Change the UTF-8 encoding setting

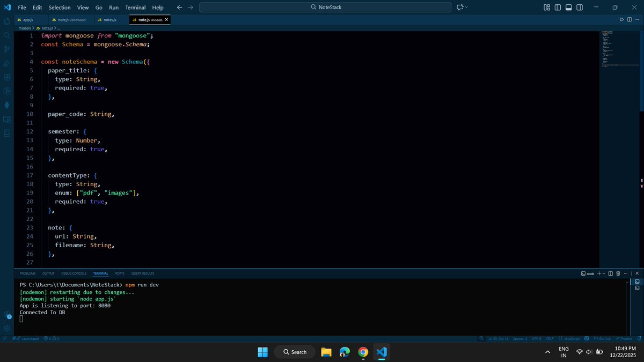(x=537, y=338)
